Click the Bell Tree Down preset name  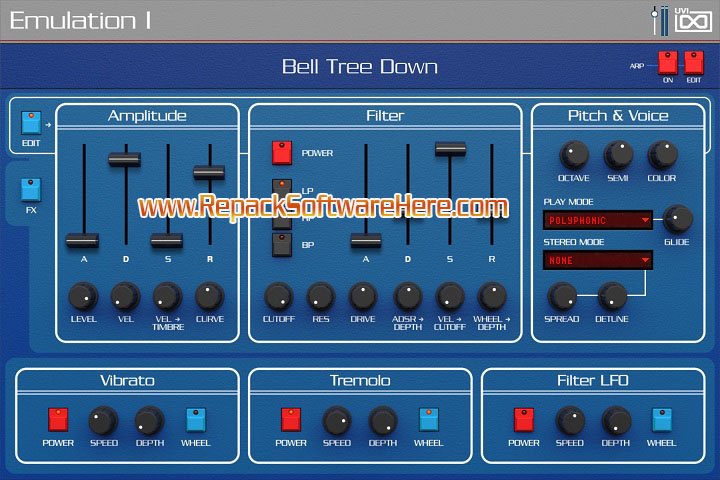[x=360, y=67]
